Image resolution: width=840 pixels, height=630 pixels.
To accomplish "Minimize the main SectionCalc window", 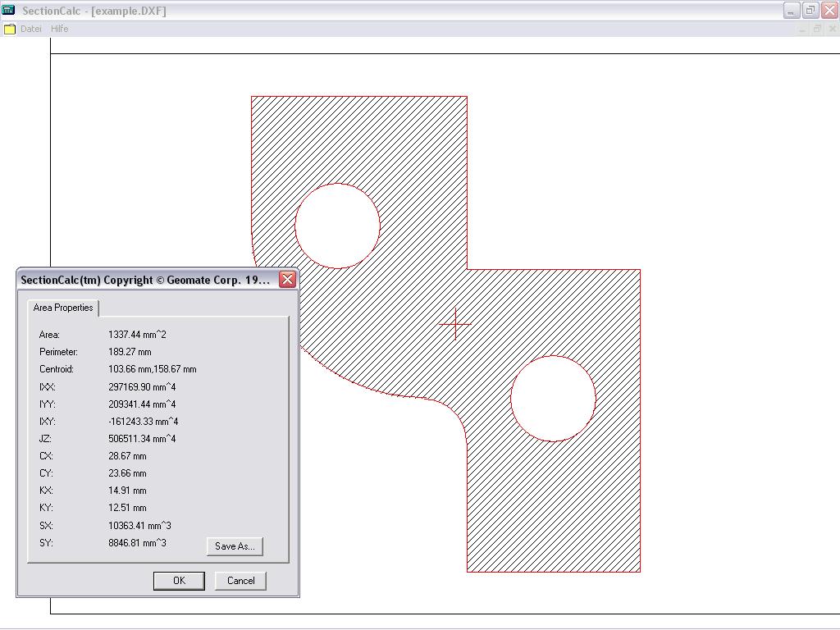I will point(790,10).
